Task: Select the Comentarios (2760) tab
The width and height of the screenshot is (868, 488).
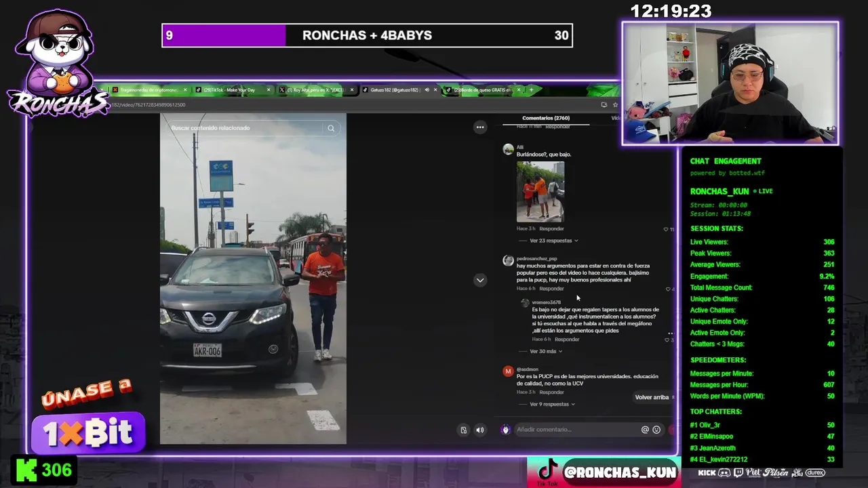Action: point(546,118)
